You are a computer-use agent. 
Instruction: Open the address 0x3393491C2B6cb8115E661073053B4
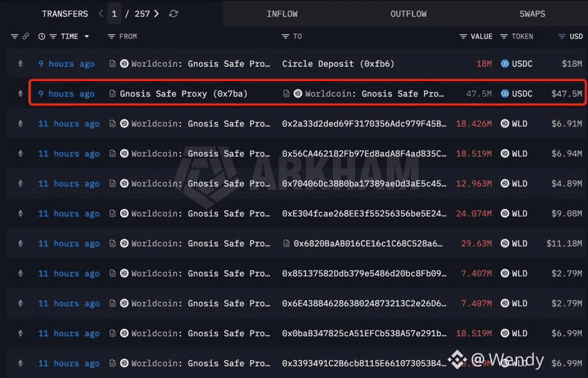coord(364,363)
